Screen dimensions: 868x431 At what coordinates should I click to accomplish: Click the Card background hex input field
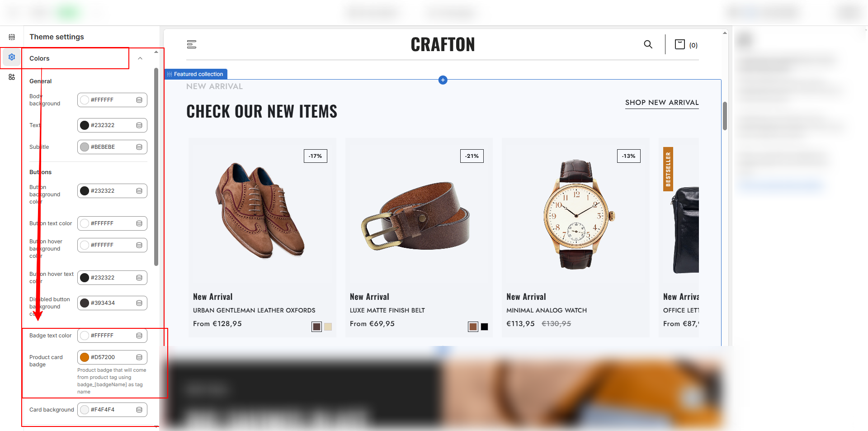pyautogui.click(x=112, y=410)
